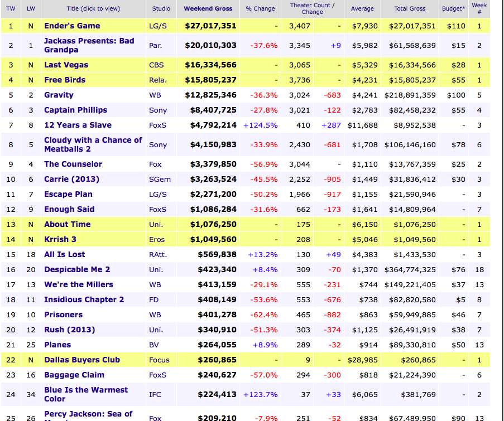Viewport: 504px width, 421px height.
Task: Open Jackass Presents: Bad Grandpa link
Action: 89,45
